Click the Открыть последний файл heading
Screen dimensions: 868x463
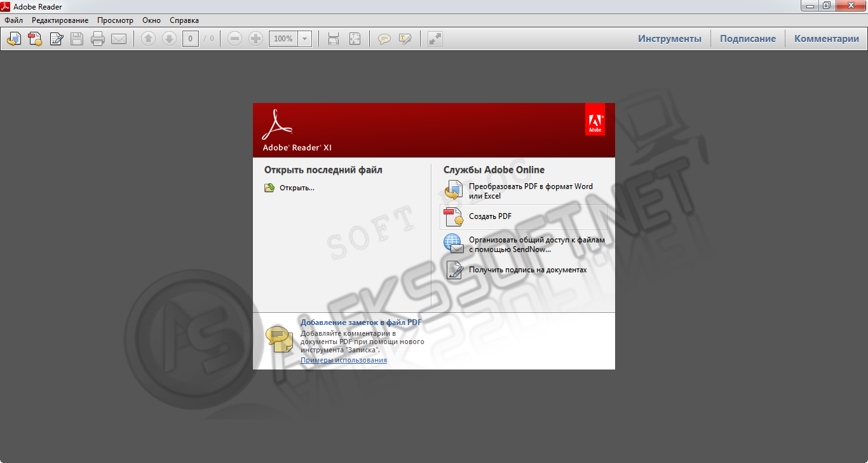coord(323,170)
